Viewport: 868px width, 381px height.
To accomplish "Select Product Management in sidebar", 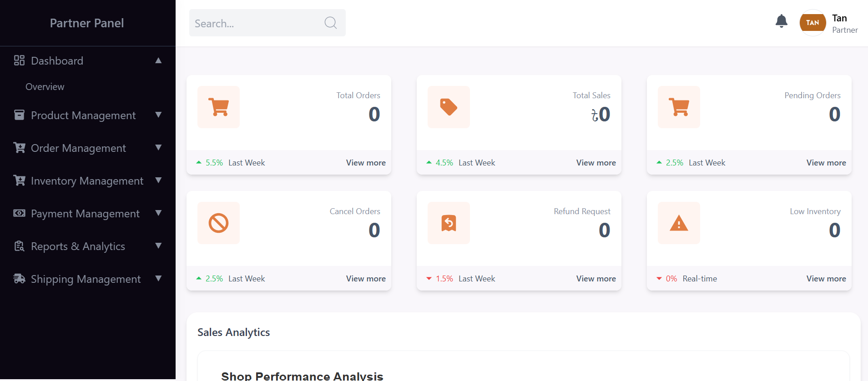I will (83, 115).
